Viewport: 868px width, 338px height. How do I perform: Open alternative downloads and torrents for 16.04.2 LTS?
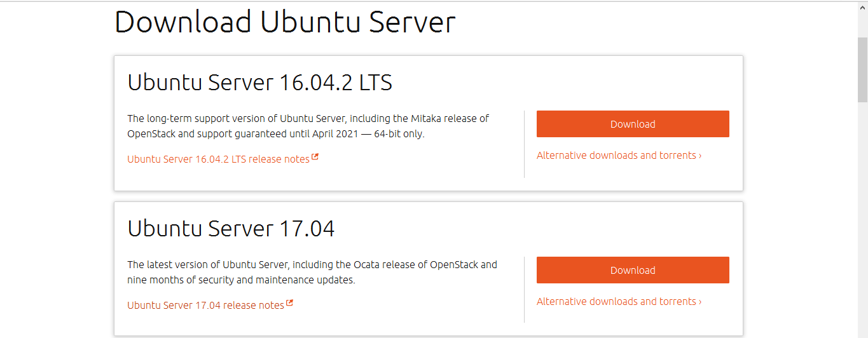pos(616,156)
